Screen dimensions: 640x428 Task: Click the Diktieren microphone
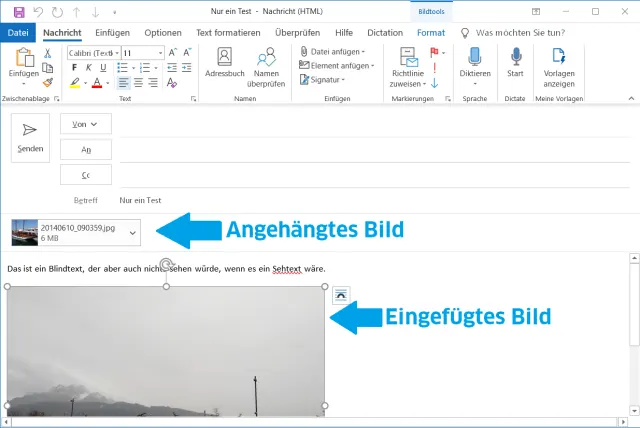coord(475,66)
